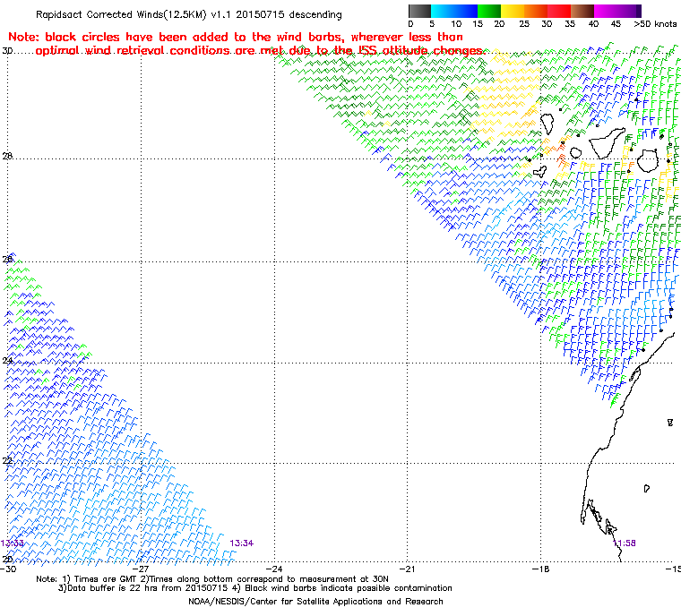Click the '-18' longitude axis label
The width and height of the screenshot is (681, 616).
pos(540,569)
